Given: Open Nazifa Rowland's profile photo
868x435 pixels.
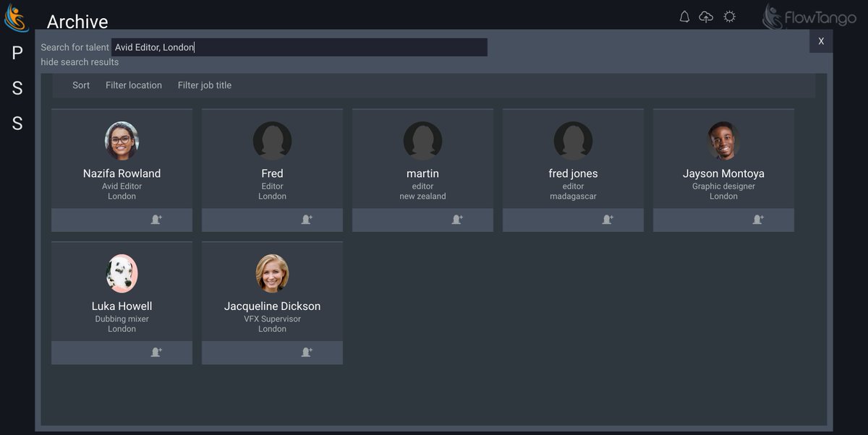Looking at the screenshot, I should click(x=122, y=141).
